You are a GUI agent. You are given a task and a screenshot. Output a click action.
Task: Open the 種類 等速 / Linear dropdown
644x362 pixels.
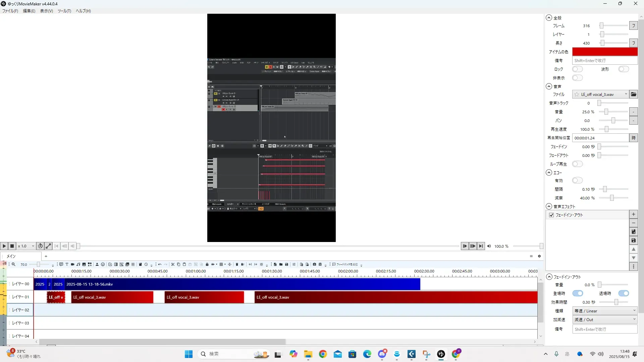[605, 311]
